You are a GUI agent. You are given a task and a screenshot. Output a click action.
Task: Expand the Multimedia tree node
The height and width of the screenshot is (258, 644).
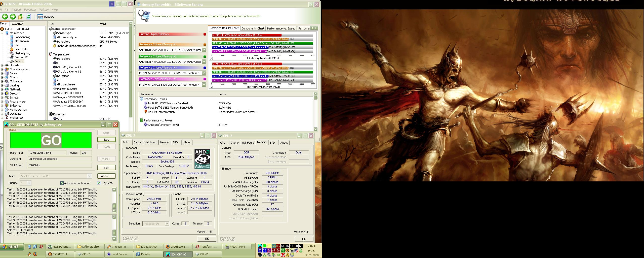(x=2, y=81)
